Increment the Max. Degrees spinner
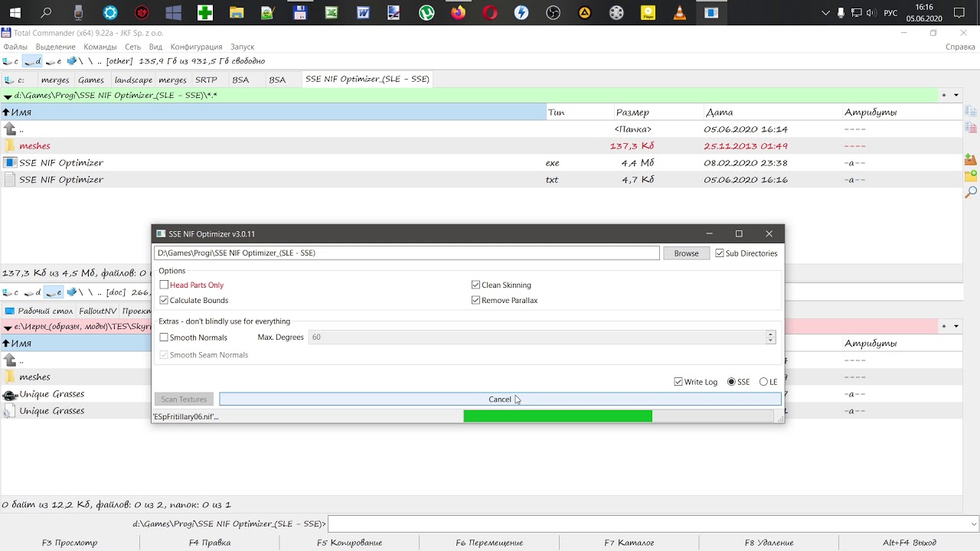The image size is (980, 551). pos(770,334)
